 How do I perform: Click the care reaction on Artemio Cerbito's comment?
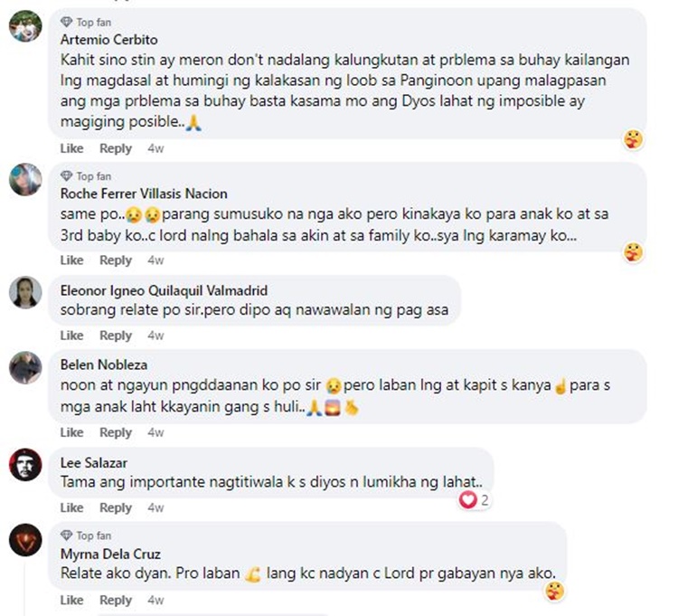click(x=633, y=139)
